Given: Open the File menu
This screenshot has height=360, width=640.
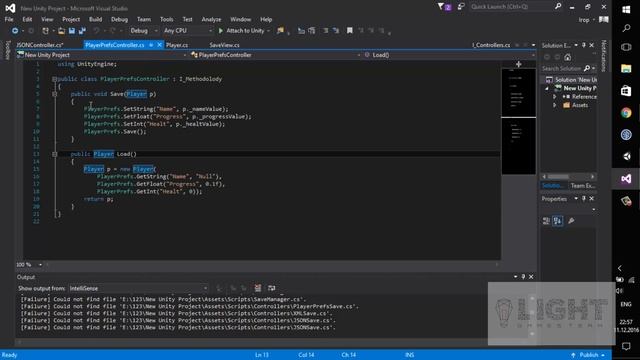Looking at the screenshot, I should pyautogui.click(x=9, y=19).
